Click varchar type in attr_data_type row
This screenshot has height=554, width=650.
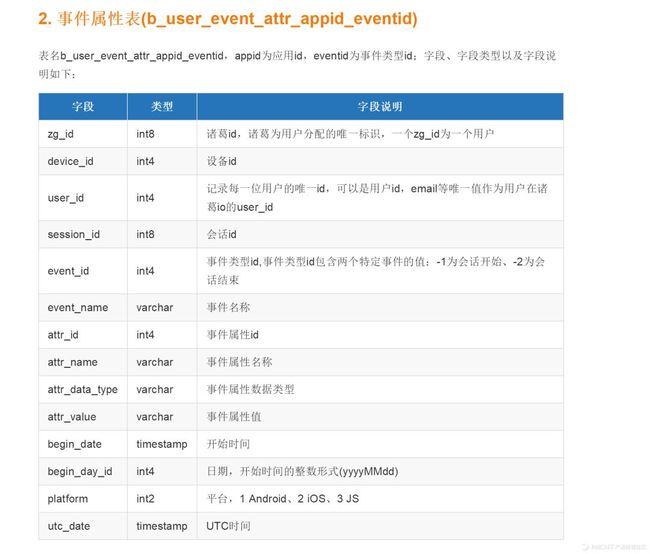tap(155, 389)
